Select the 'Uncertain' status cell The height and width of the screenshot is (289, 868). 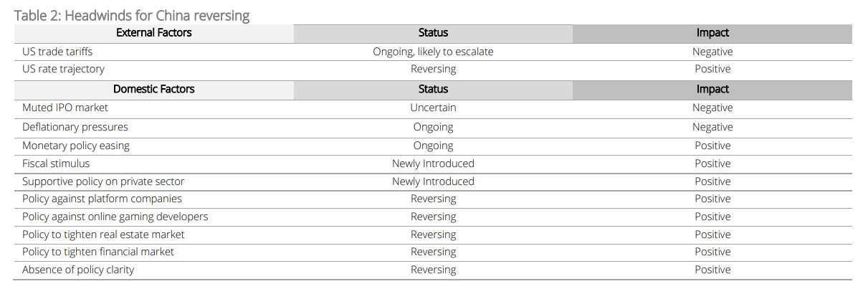pos(433,108)
